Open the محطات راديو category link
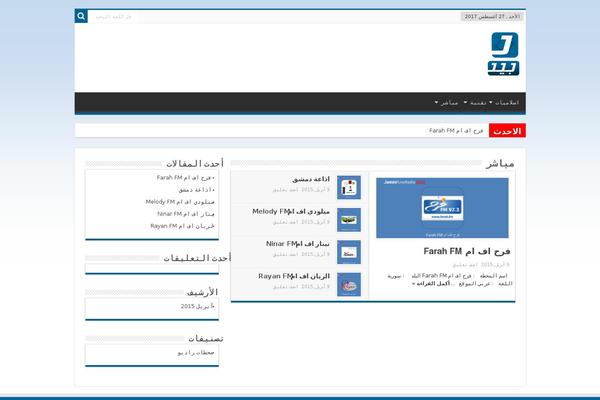 [x=196, y=353]
